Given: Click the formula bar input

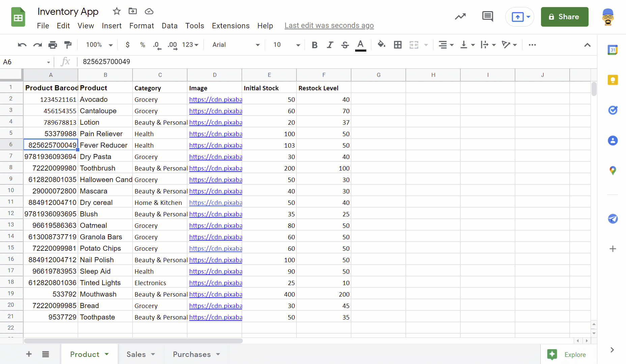Looking at the screenshot, I should tap(337, 62).
